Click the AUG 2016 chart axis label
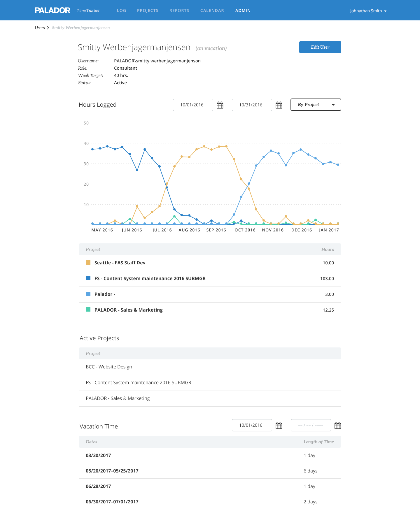The image size is (420, 506). click(x=189, y=230)
